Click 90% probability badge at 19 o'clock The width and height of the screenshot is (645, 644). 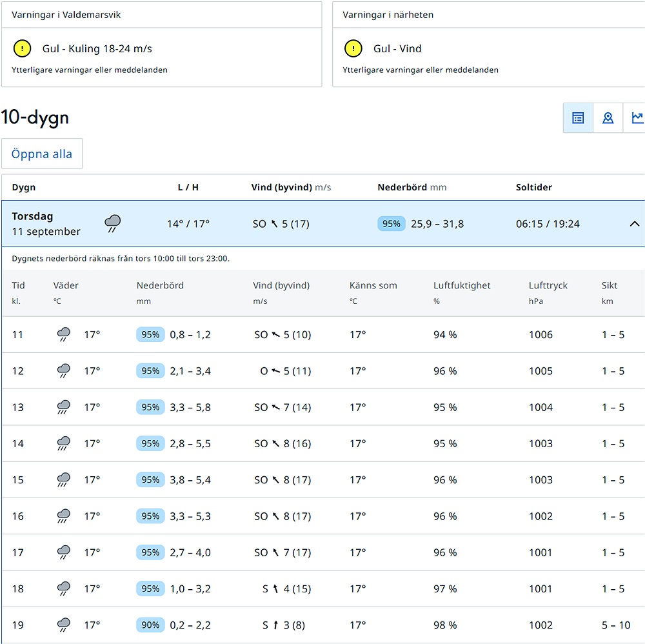[150, 625]
